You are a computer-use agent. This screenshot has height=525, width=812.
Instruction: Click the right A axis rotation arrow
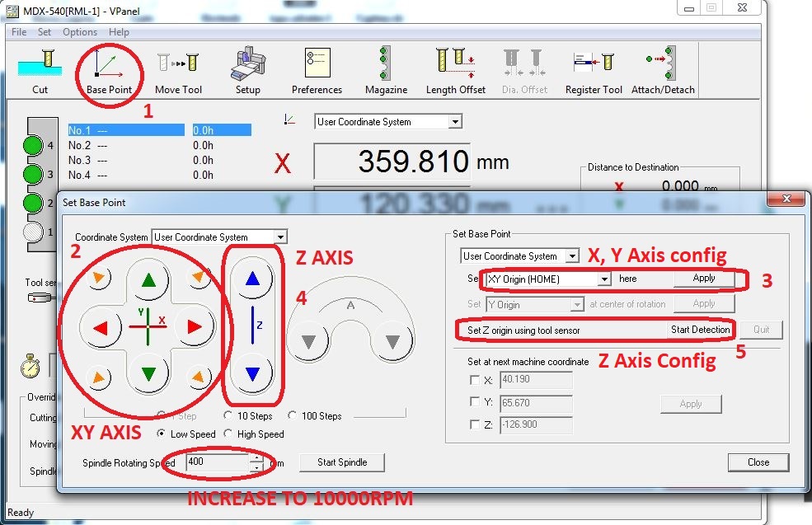click(x=392, y=342)
